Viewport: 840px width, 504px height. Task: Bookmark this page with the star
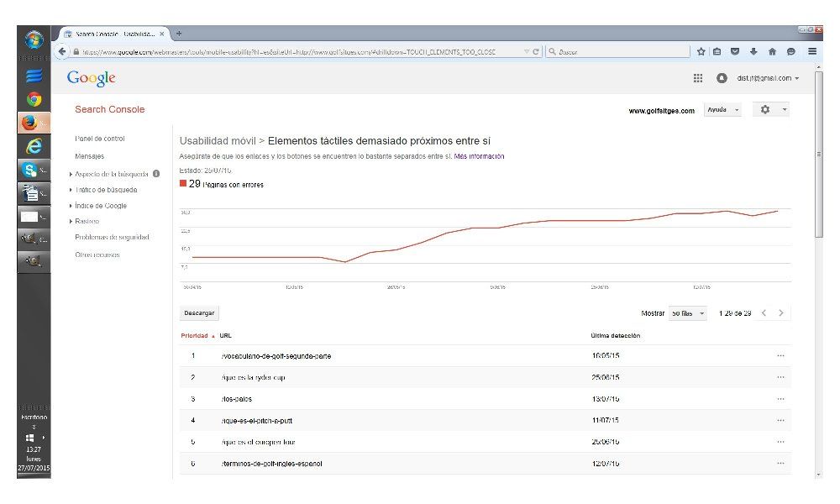pos(701,51)
